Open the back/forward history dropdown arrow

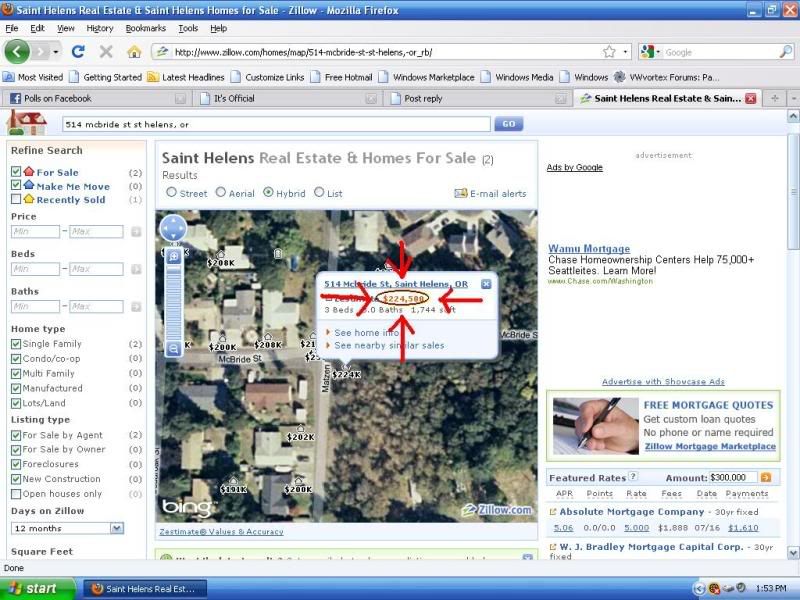pyautogui.click(x=55, y=52)
